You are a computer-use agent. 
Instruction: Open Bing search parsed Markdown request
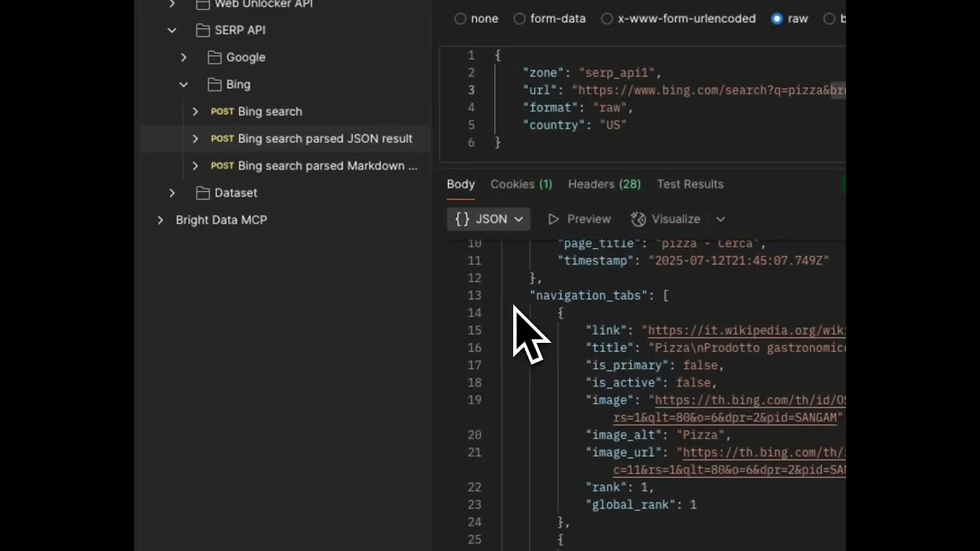(328, 166)
